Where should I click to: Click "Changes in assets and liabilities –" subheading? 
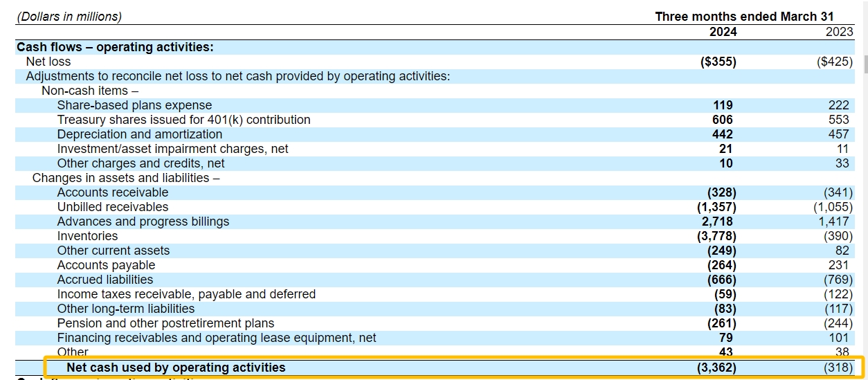point(126,178)
